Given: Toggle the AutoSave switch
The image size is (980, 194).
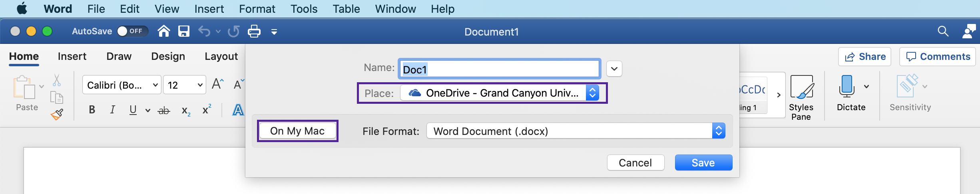Looking at the screenshot, I should pyautogui.click(x=132, y=31).
